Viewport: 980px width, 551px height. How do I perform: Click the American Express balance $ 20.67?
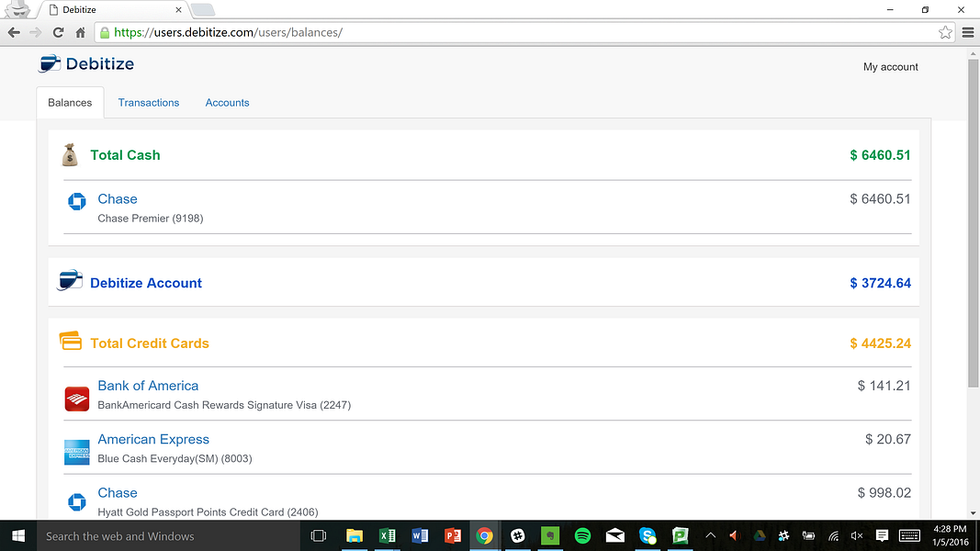pos(888,439)
